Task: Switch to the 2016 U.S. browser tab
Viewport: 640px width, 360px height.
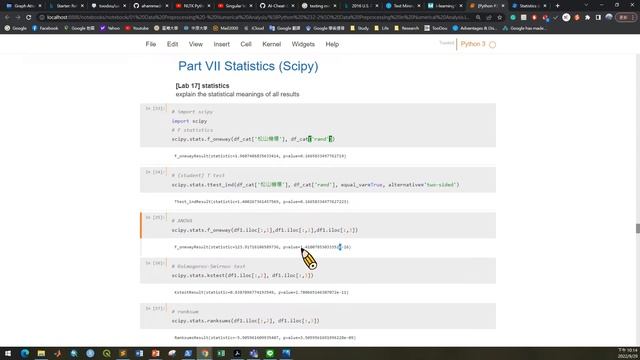Action: pyautogui.click(x=360, y=6)
